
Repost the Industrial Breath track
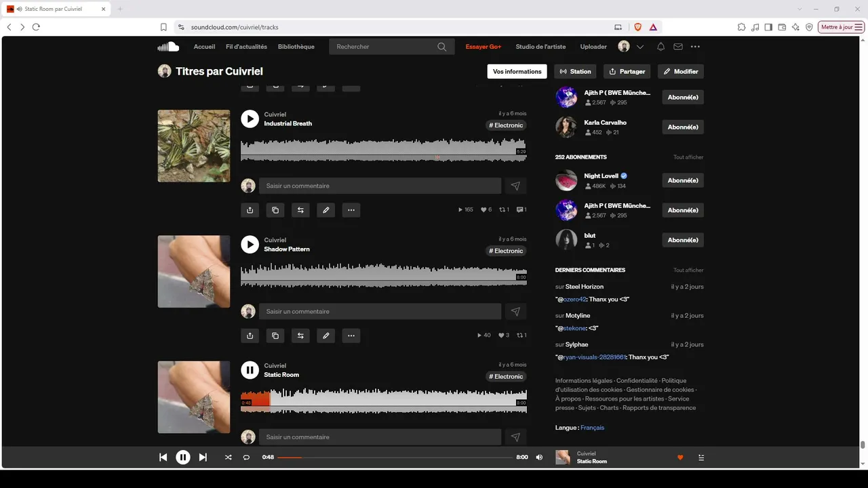point(300,210)
